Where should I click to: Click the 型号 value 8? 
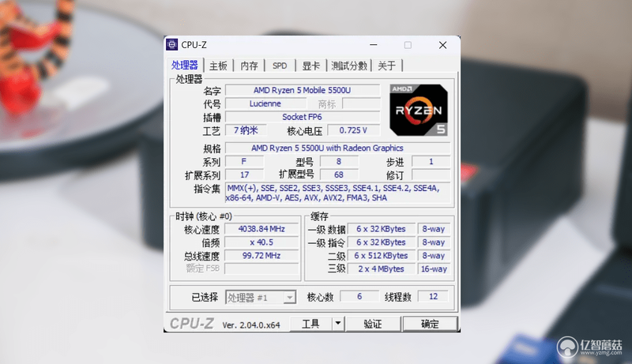tap(339, 161)
